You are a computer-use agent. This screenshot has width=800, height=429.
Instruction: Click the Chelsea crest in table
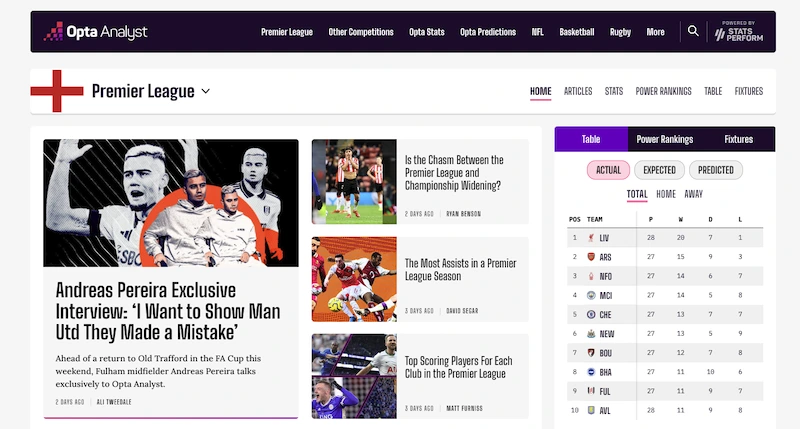[x=591, y=314]
